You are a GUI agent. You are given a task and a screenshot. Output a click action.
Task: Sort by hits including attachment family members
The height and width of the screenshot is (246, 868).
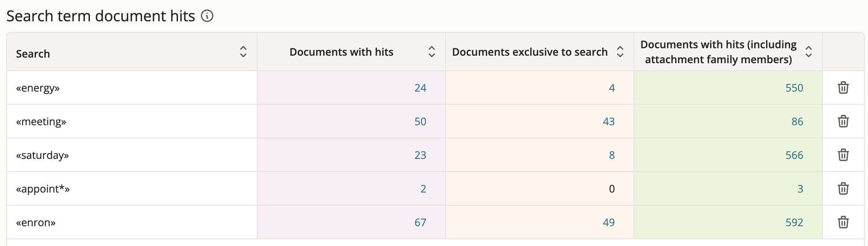tap(809, 52)
